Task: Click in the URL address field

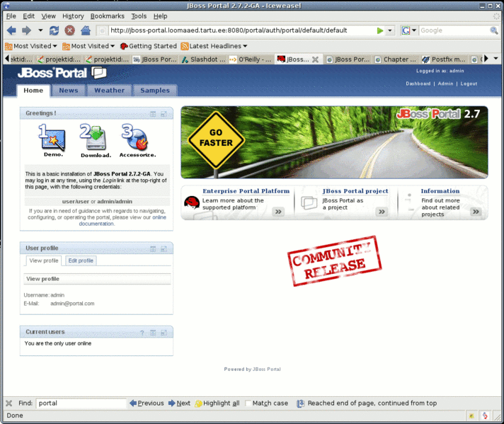Action: (x=241, y=30)
